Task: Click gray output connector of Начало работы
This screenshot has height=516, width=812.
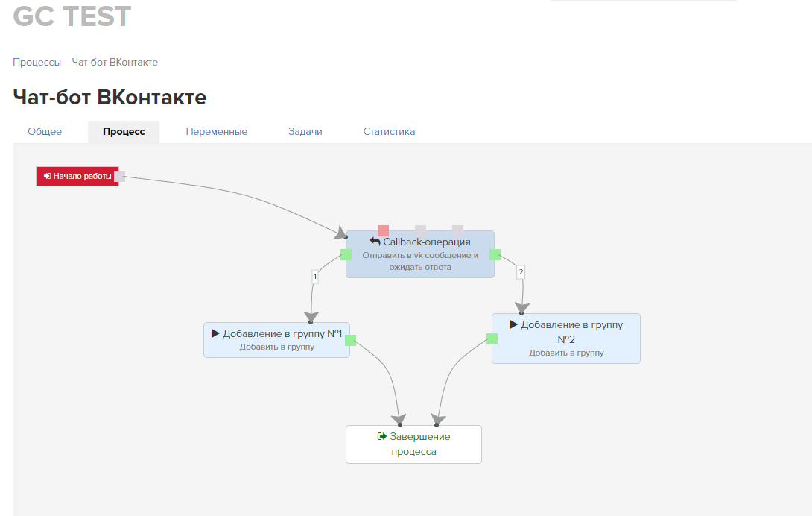Action: point(120,177)
